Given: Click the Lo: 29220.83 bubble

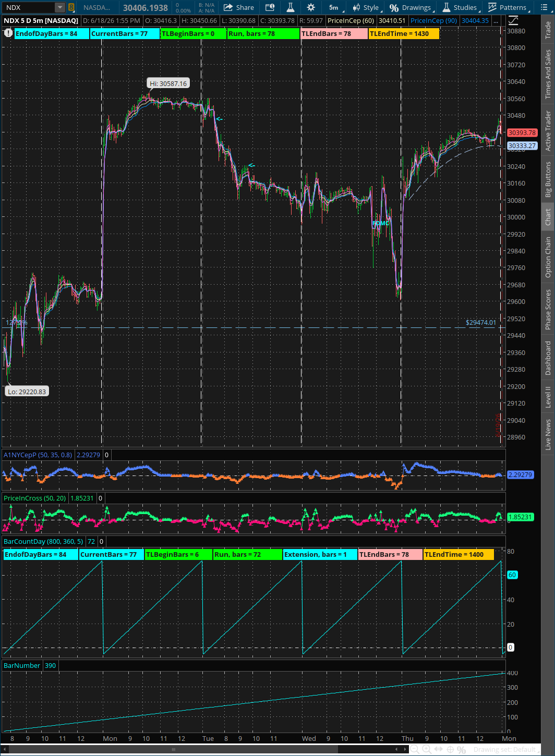Looking at the screenshot, I should click(x=27, y=392).
